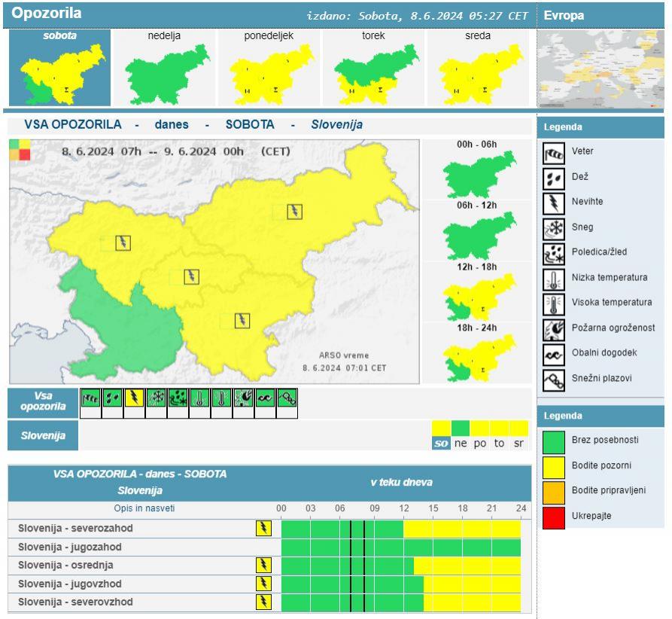Select the coastal event warning filter icon
The width and height of the screenshot is (672, 619).
coord(265,398)
